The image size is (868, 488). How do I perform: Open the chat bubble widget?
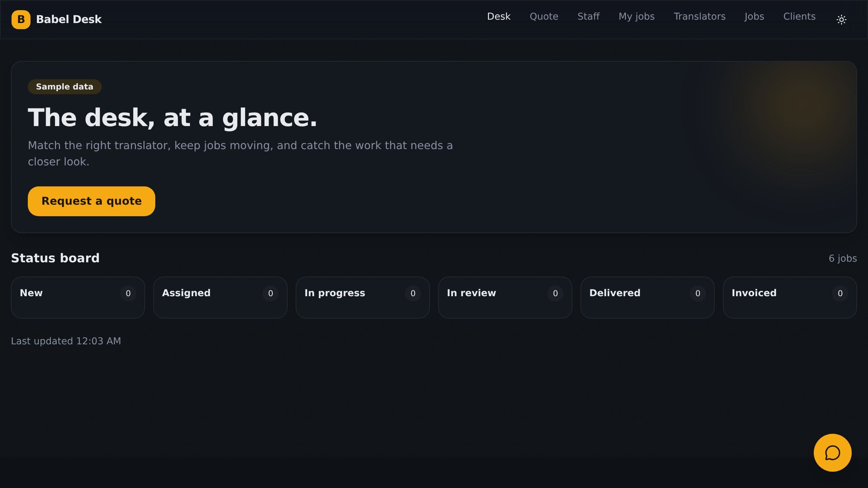click(x=832, y=452)
